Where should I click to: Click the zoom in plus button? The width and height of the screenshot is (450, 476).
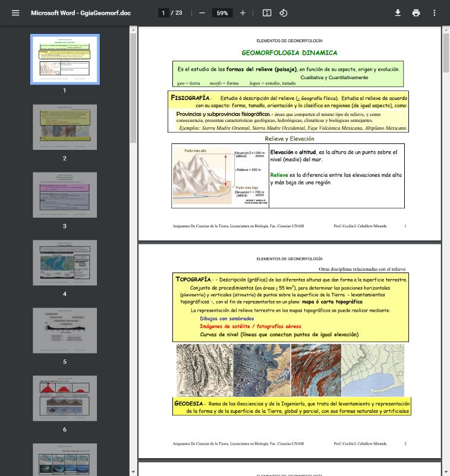(x=243, y=13)
